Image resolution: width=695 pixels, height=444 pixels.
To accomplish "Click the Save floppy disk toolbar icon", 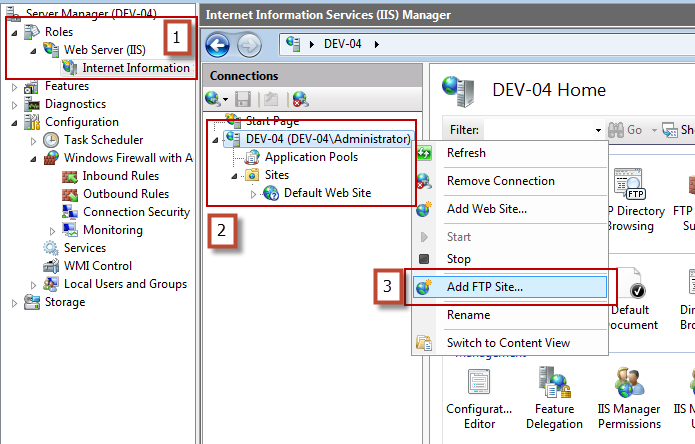I will 243,99.
